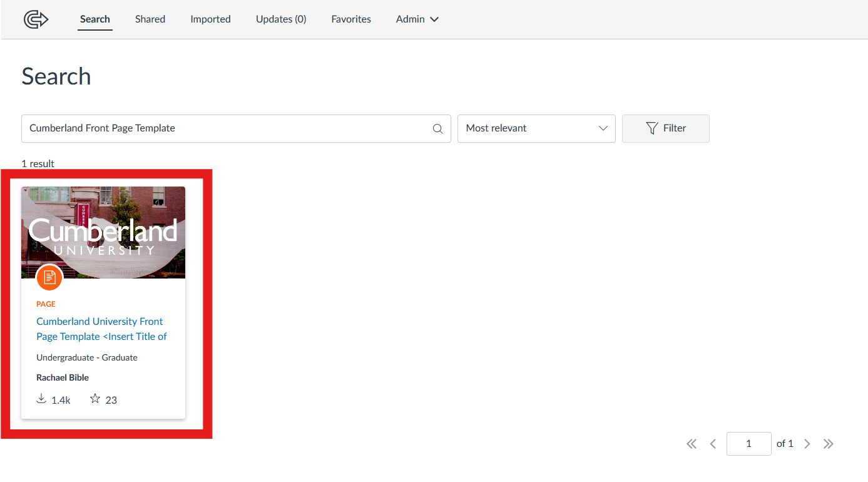Image resolution: width=868 pixels, height=482 pixels.
Task: Click the download count icon on card
Action: [41, 399]
